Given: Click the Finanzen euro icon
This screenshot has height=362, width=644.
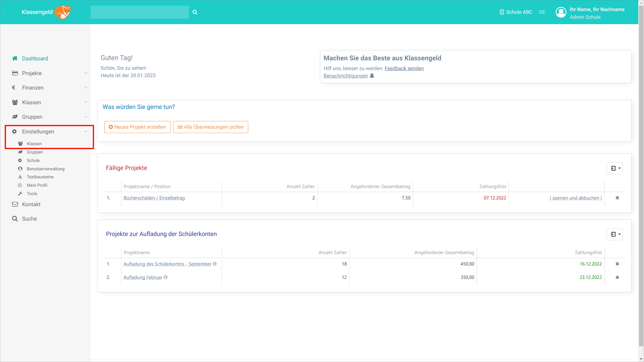Looking at the screenshot, I should (14, 88).
